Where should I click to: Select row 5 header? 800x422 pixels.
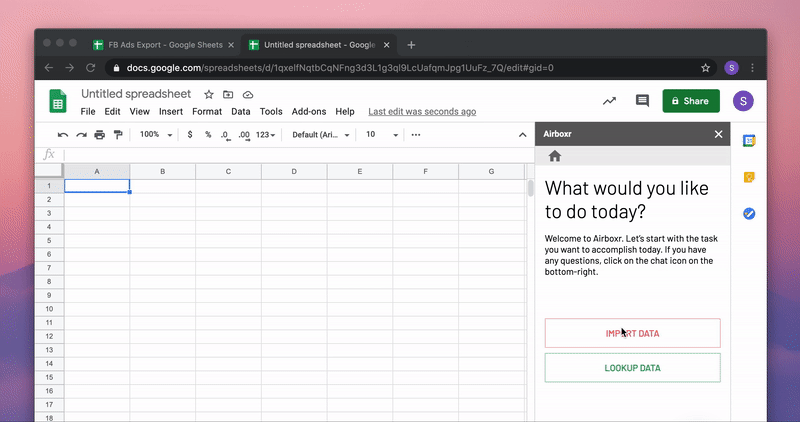(x=49, y=240)
